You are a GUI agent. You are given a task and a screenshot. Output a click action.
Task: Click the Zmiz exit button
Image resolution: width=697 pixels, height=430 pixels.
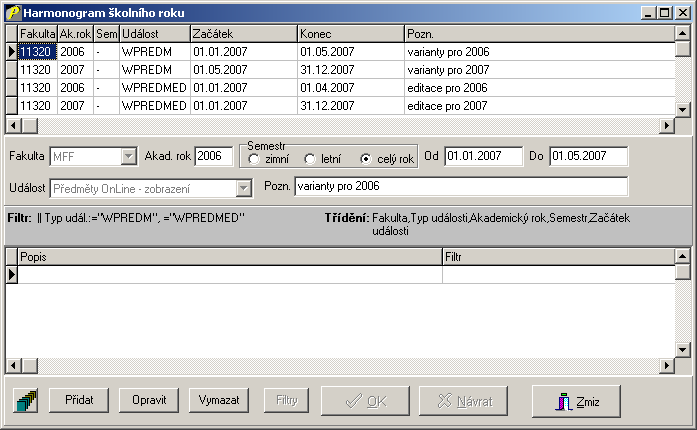576,401
